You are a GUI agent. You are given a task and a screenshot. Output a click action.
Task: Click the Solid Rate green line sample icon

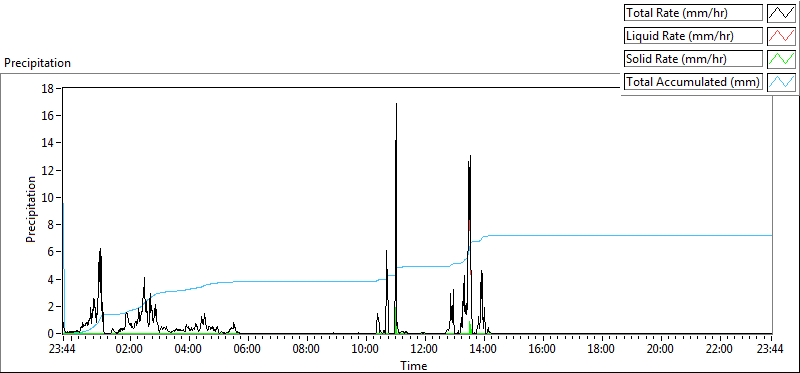[782, 59]
